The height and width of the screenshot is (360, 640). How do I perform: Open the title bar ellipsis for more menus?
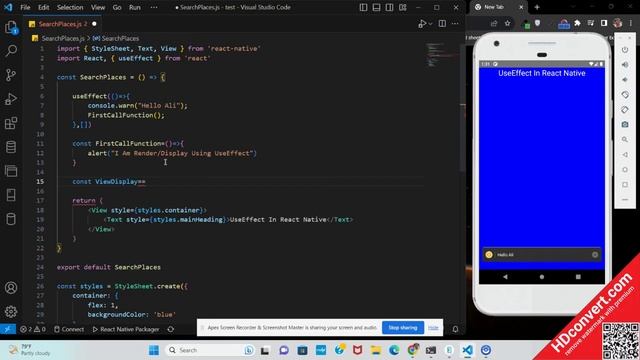154,7
